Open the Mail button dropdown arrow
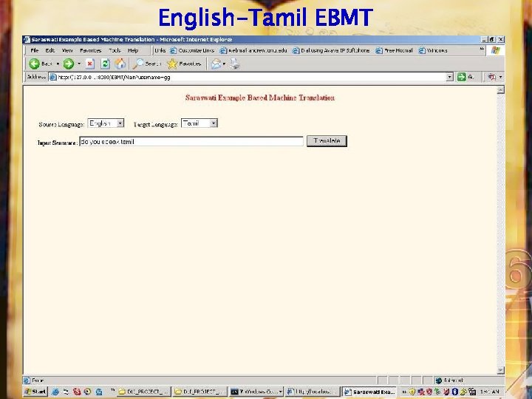This screenshot has width=532, height=399. coord(224,64)
